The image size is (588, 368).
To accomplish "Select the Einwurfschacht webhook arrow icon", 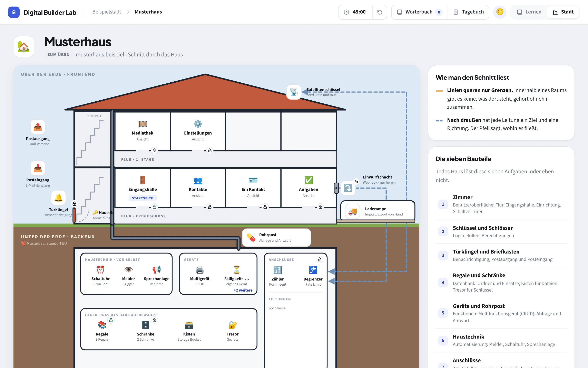I will [x=348, y=188].
